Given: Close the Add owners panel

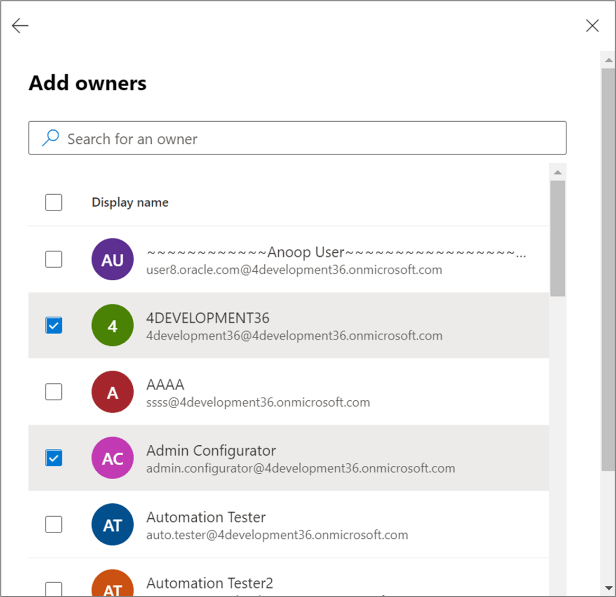Looking at the screenshot, I should point(592,26).
